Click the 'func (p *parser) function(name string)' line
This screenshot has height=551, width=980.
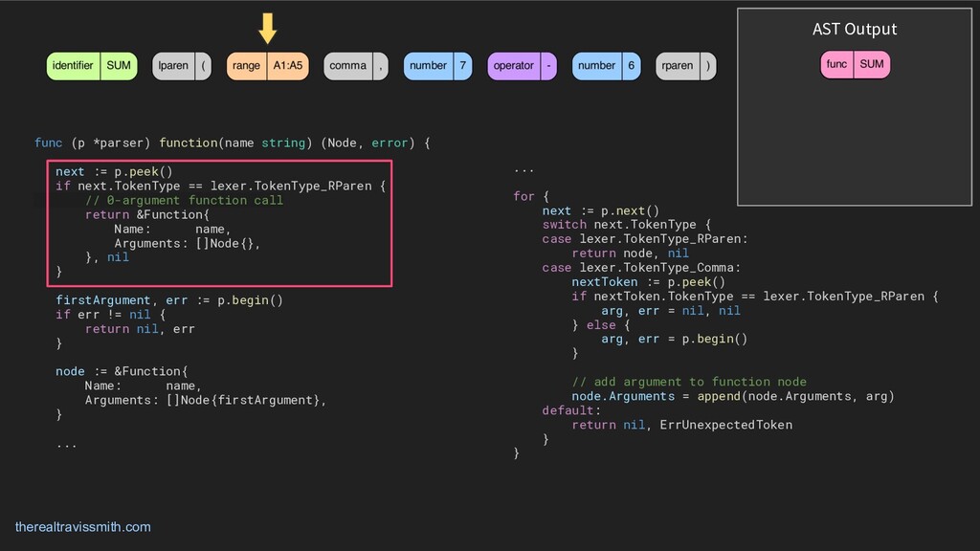pyautogui.click(x=232, y=143)
